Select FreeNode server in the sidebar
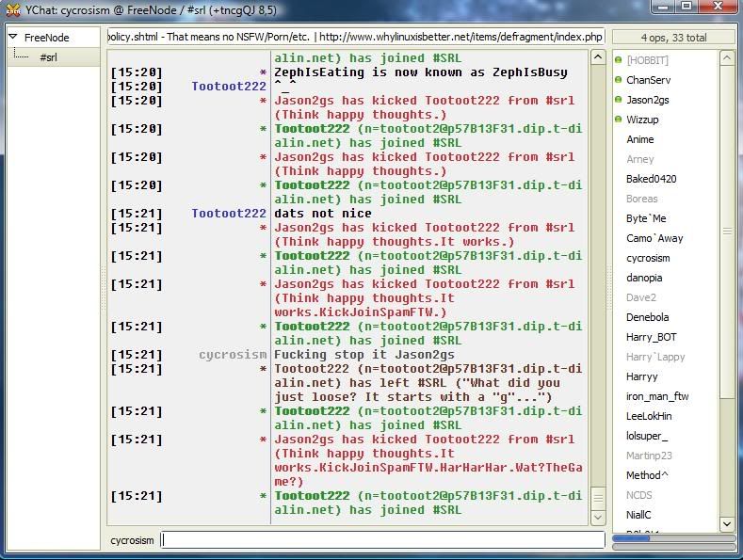The height and width of the screenshot is (560, 743). (47, 39)
